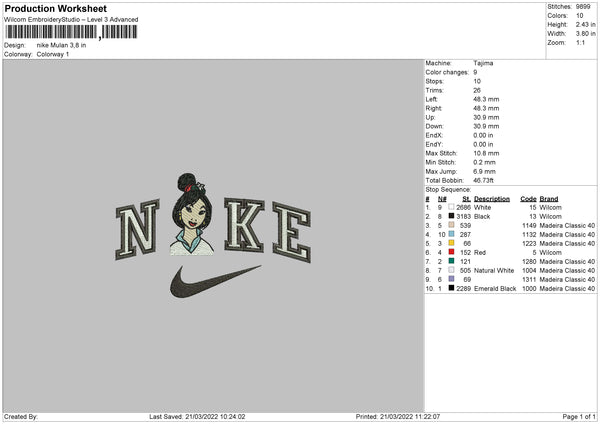
Task: Select the Natural White color swatch
Action: tap(452, 270)
